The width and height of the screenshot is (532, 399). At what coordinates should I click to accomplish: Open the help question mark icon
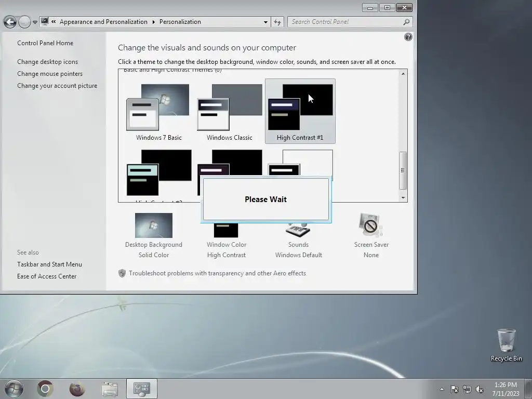(x=408, y=37)
